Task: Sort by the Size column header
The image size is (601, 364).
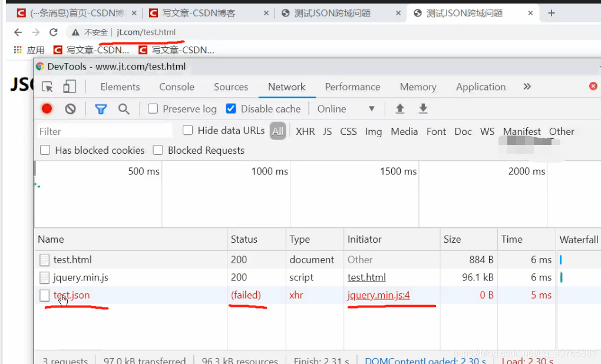Action: [x=469, y=240]
